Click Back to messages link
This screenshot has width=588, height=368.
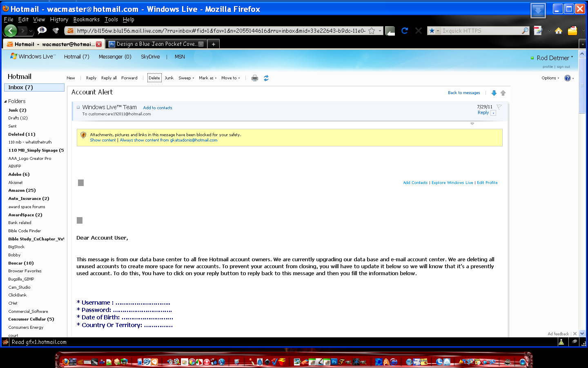click(x=464, y=93)
